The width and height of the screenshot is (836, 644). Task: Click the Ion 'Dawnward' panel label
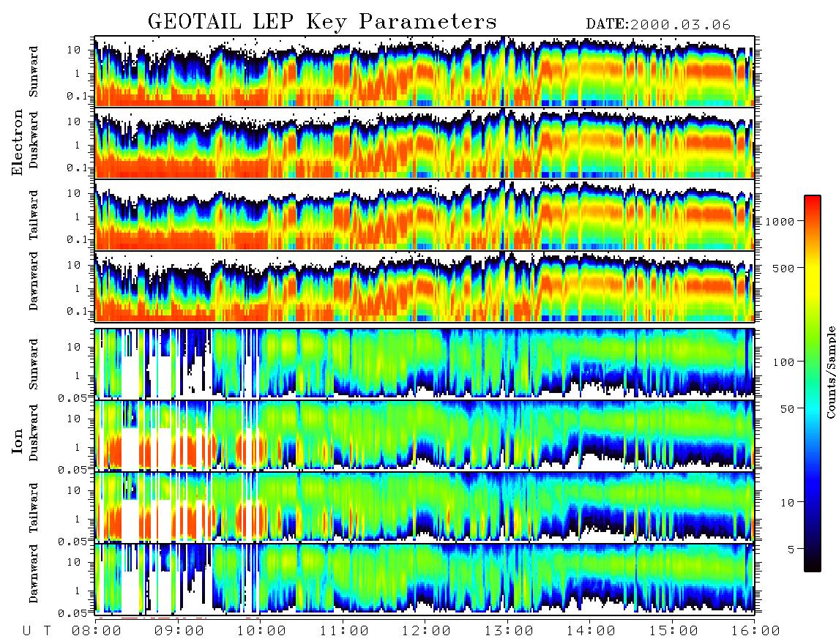(34, 573)
